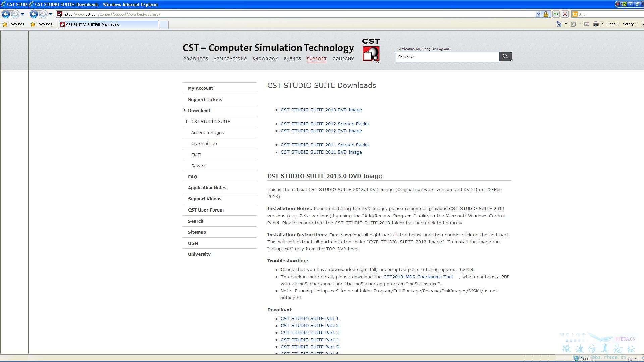The image size is (644, 362).
Task: Select the CST STUDIO SUITE Downloads browser tab
Action: (109, 25)
